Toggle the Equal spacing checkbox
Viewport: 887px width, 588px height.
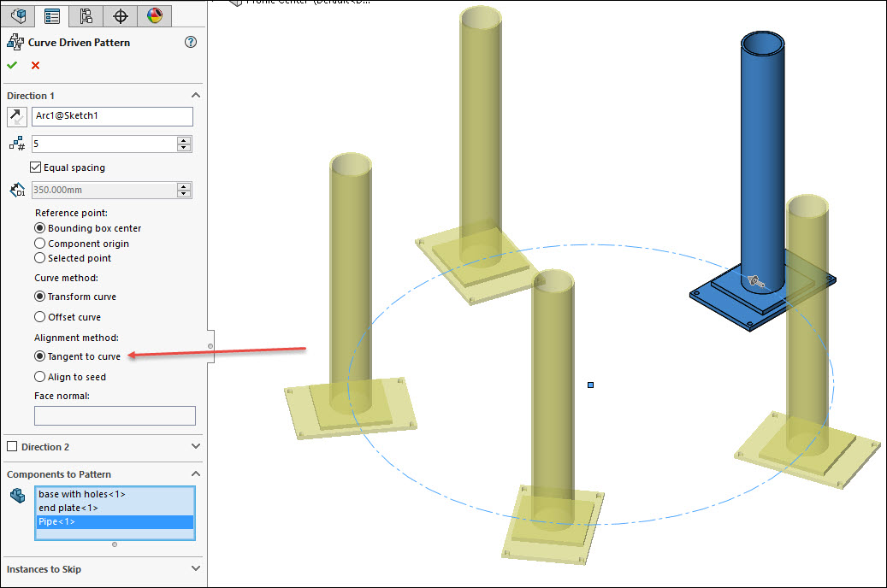(36, 168)
